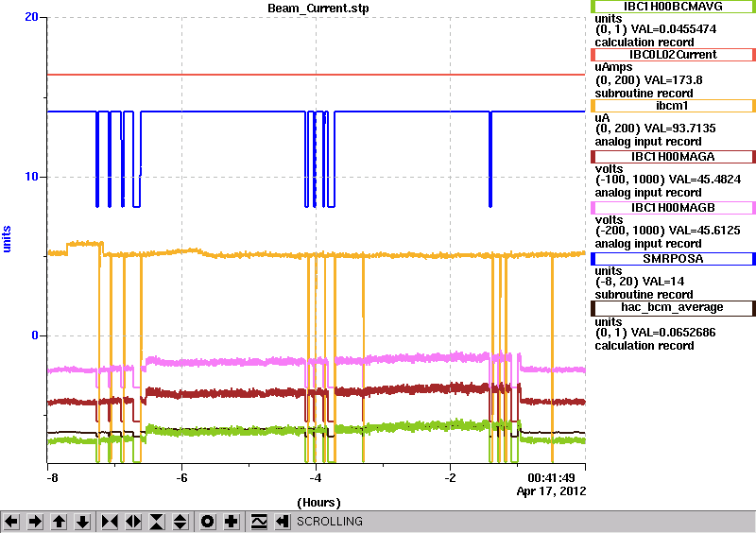The width and height of the screenshot is (756, 533).
Task: Click the x-axis tick label -8
Action: 52,478
